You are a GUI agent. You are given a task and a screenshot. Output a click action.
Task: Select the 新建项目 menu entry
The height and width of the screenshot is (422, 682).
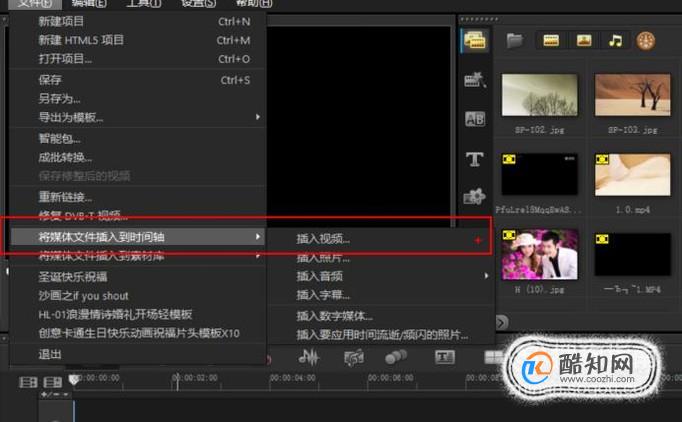[138, 21]
